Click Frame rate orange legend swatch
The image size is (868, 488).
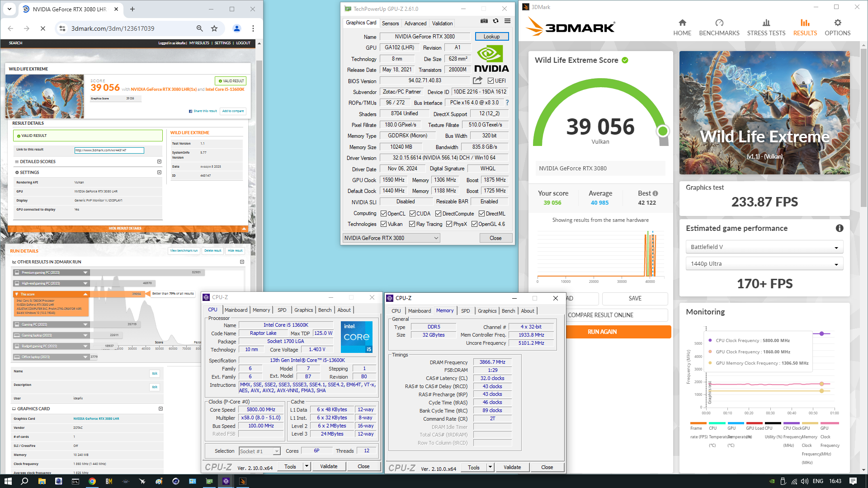[698, 423]
